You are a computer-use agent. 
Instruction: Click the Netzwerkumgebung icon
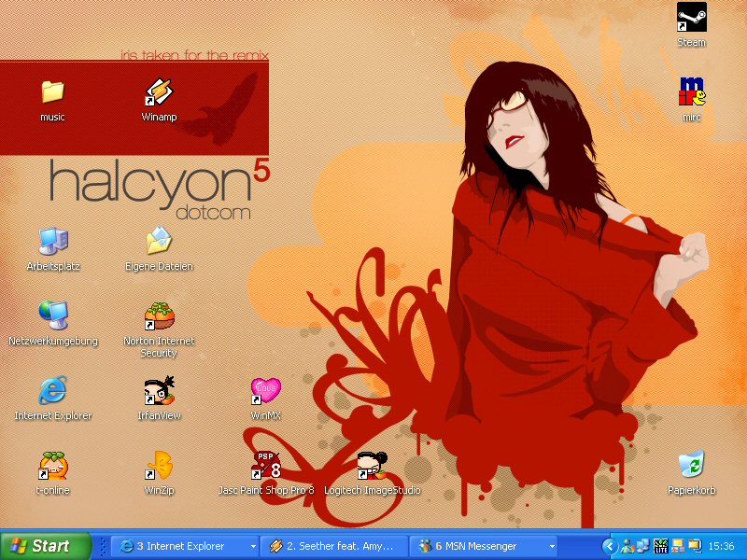[53, 315]
